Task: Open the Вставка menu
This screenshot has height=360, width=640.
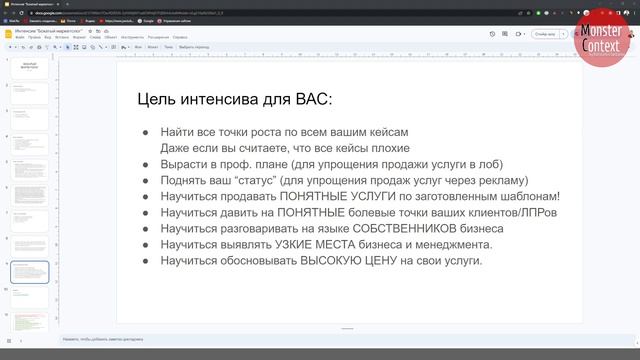Action: point(62,38)
